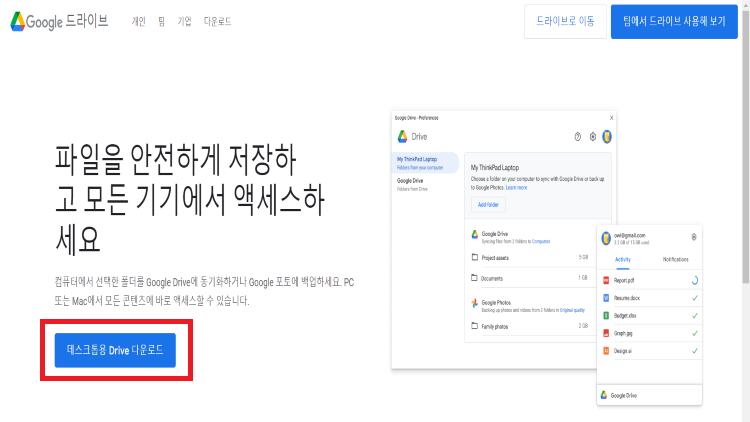This screenshot has height=422, width=750.
Task: Click the Report.pdf file icon
Action: coord(606,280)
